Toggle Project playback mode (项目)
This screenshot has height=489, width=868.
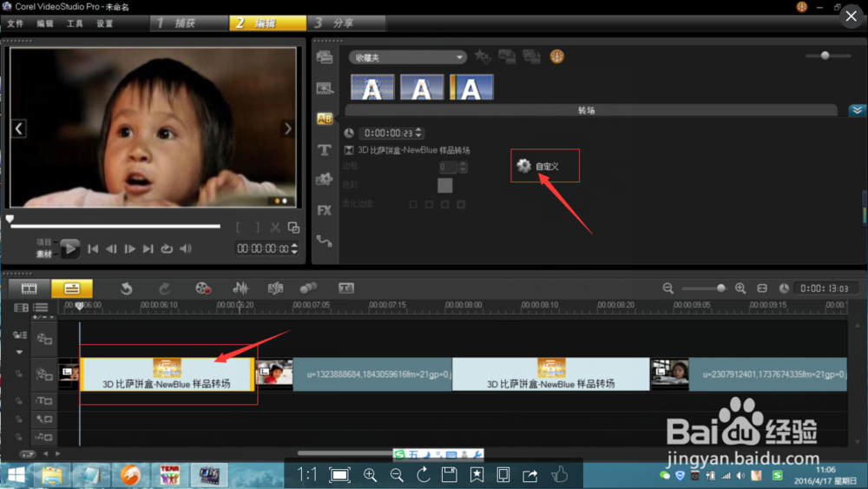click(x=43, y=242)
